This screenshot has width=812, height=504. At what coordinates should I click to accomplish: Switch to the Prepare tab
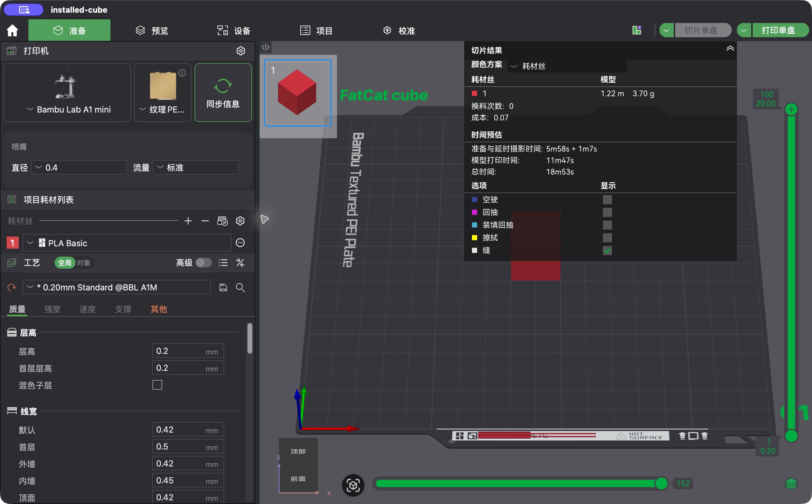click(x=69, y=30)
